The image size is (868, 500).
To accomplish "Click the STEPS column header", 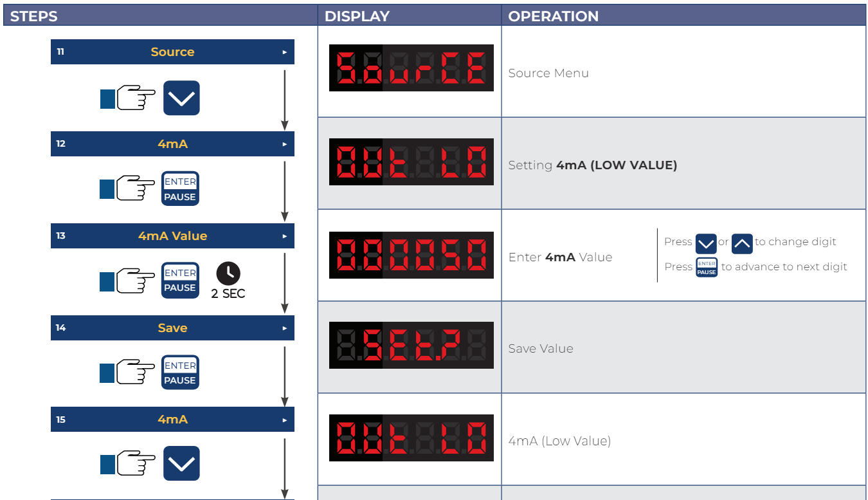I will coord(161,15).
